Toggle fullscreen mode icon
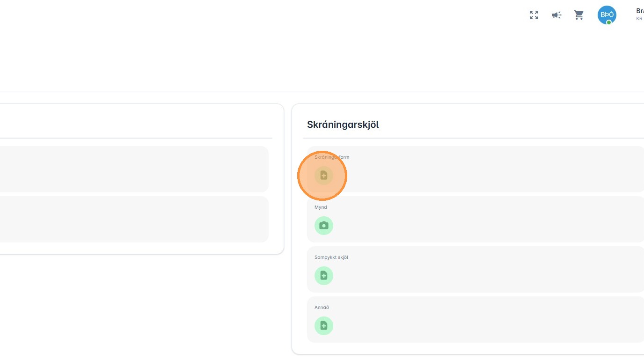 pyautogui.click(x=534, y=15)
